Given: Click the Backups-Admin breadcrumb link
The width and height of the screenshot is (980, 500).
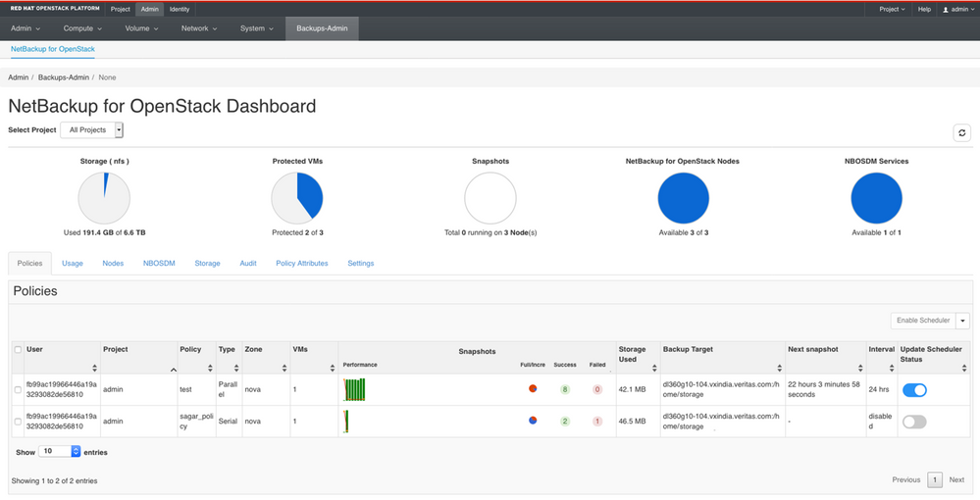Looking at the screenshot, I should click(x=64, y=77).
